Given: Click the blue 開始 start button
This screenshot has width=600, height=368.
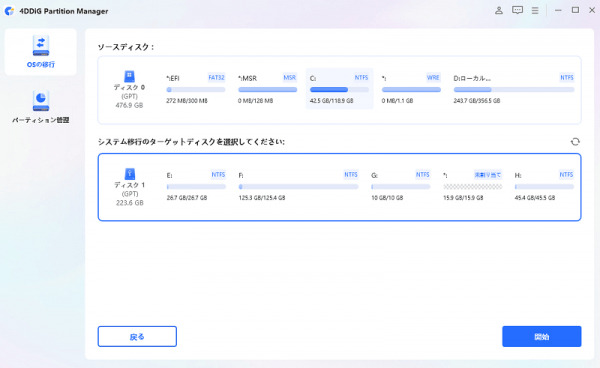Looking at the screenshot, I should [541, 336].
